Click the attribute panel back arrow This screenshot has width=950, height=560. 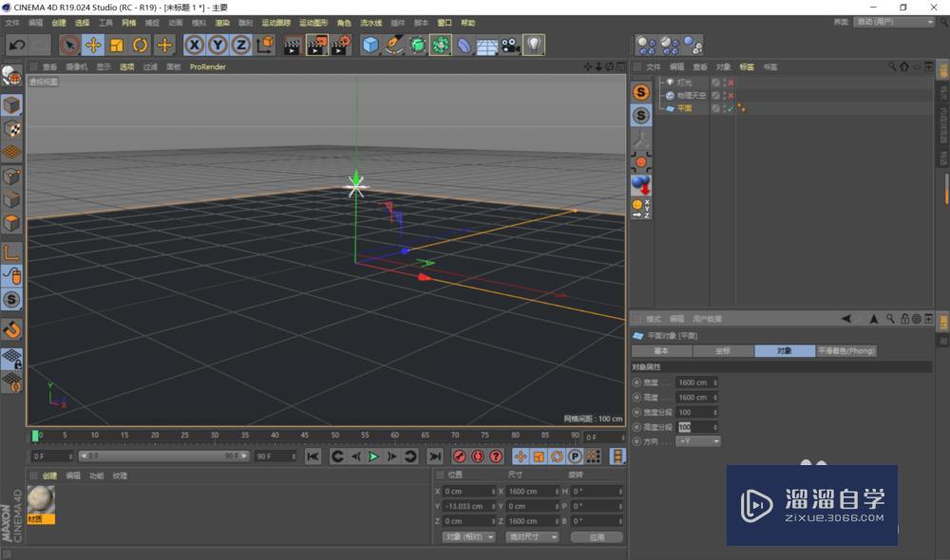click(845, 319)
